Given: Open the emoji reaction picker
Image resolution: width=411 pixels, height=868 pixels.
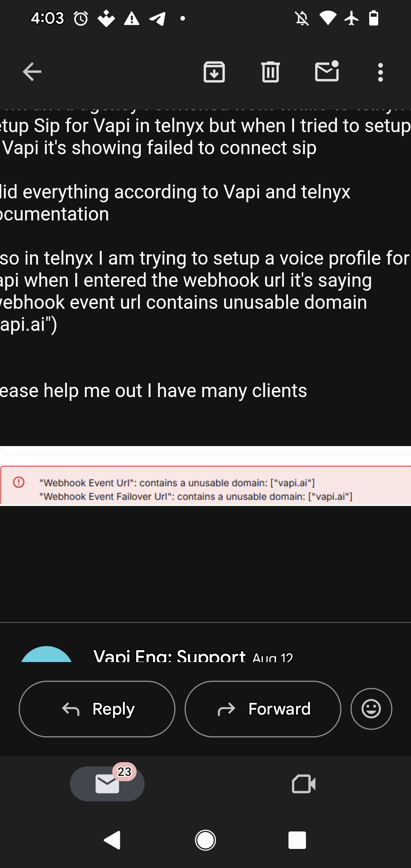Looking at the screenshot, I should point(371,709).
